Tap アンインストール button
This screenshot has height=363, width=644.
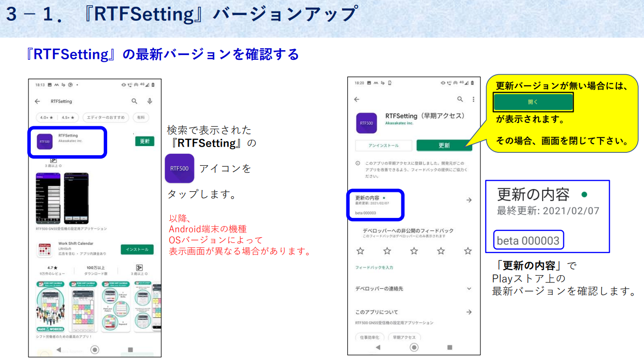click(384, 145)
